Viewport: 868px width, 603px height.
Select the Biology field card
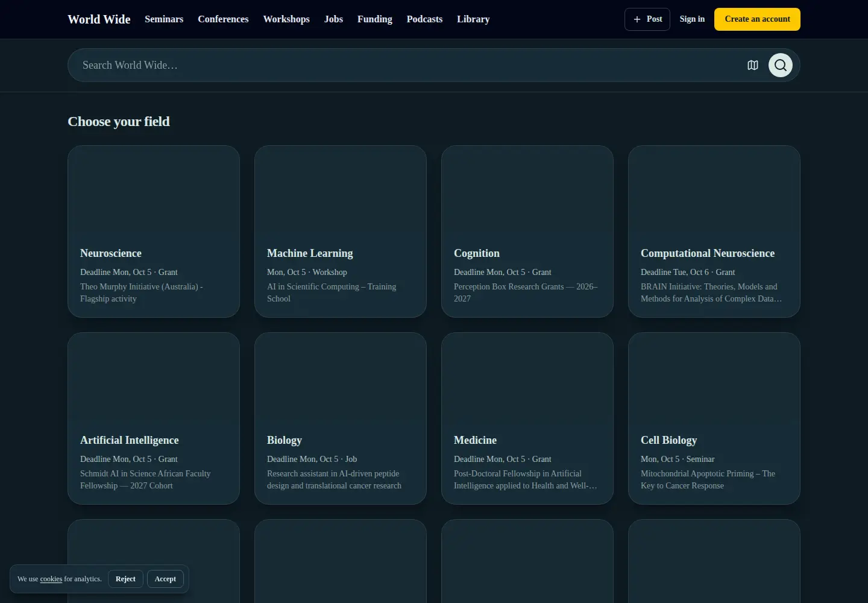341,418
